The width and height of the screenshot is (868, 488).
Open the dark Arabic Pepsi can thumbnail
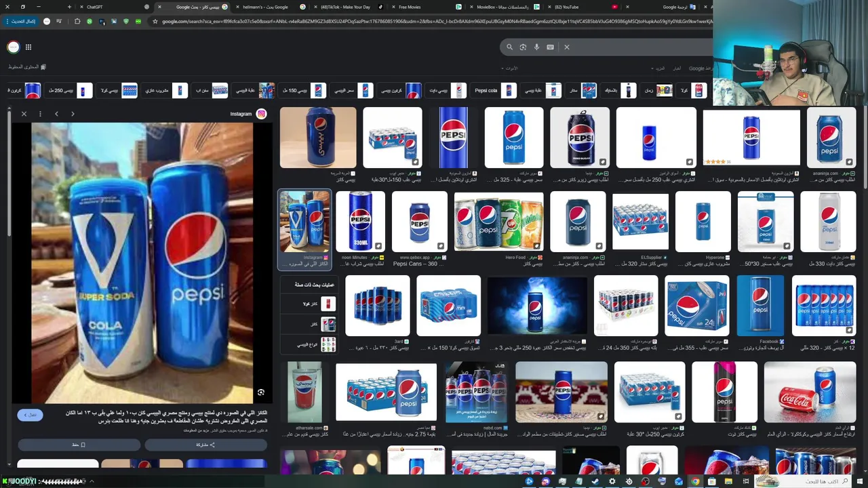pos(318,138)
